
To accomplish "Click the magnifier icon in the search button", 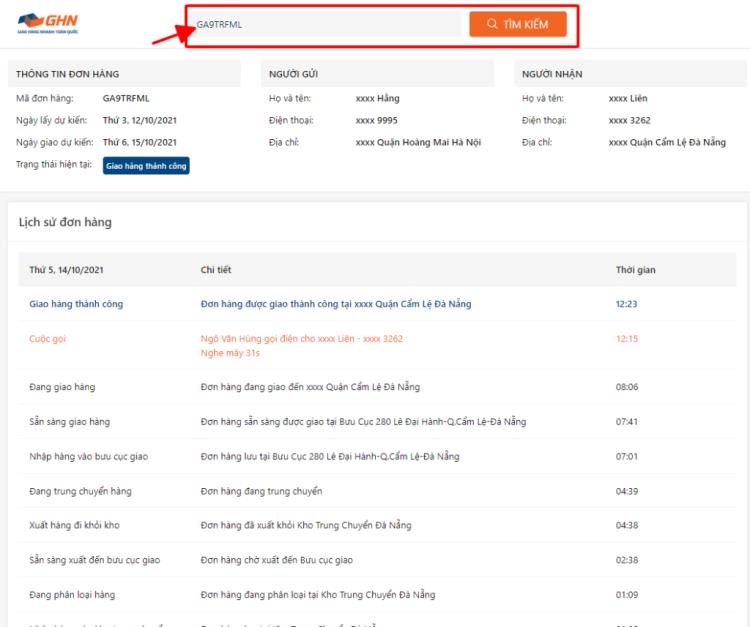I will [492, 24].
